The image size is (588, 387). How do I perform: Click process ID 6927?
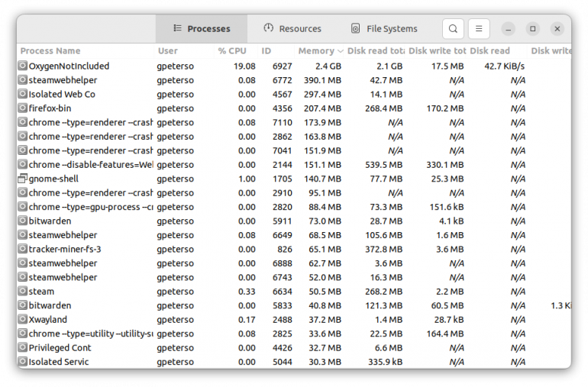[282, 66]
